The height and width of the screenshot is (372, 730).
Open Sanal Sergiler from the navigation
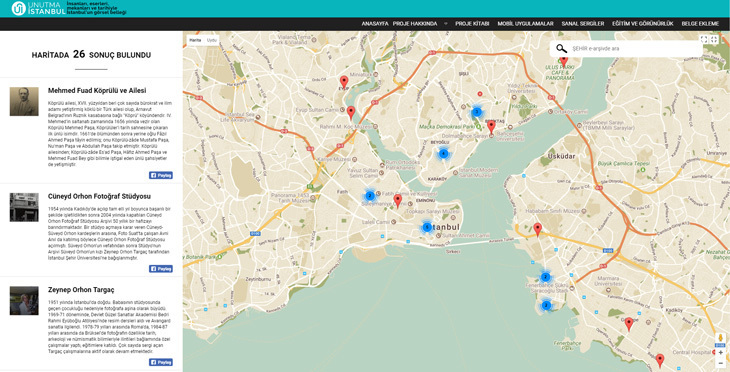click(582, 24)
